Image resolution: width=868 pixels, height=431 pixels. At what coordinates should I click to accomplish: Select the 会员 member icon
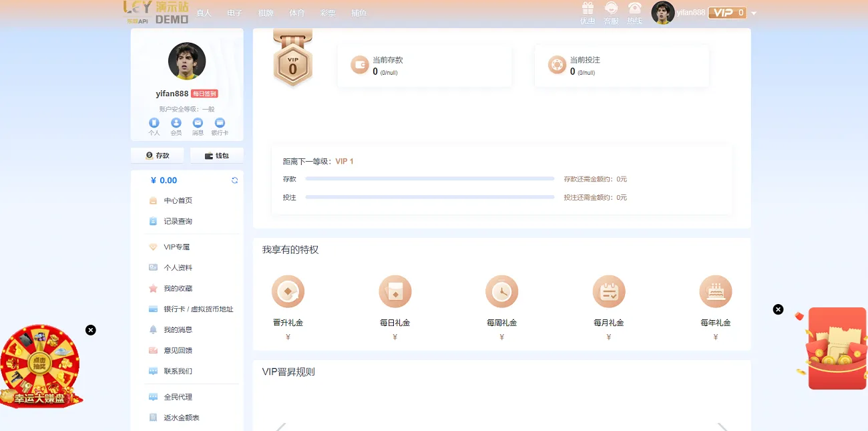coord(176,123)
